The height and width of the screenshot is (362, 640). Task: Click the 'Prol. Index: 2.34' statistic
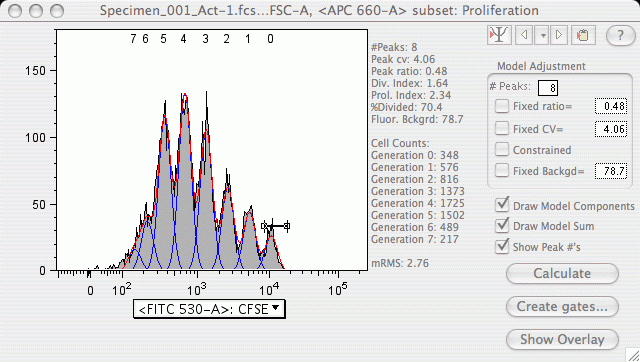click(411, 95)
